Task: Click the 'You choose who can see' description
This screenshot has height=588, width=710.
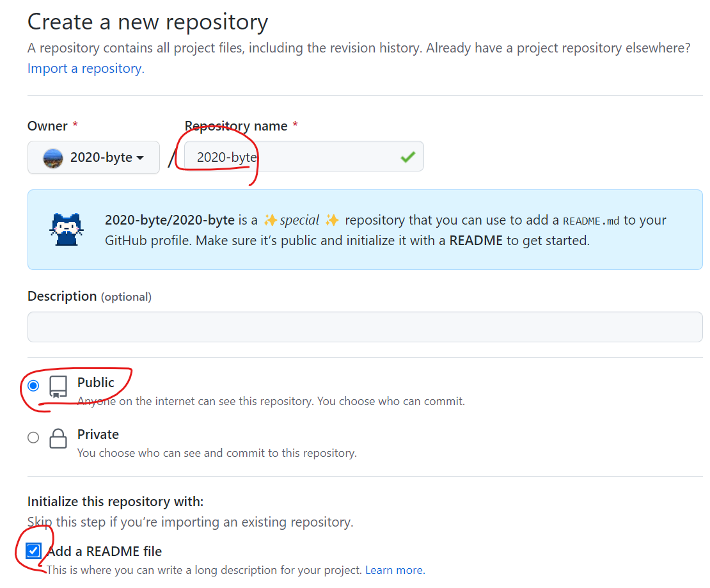Action: 217,453
